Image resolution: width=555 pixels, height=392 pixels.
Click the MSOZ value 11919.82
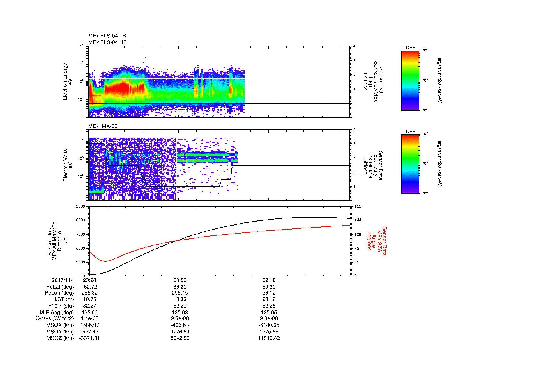click(269, 338)
